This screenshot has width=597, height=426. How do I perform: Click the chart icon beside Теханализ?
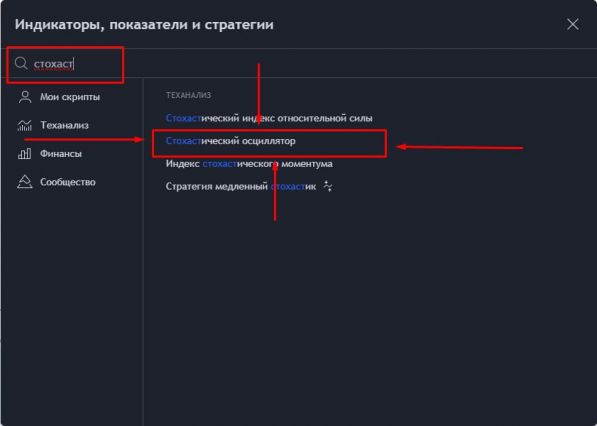tap(25, 125)
